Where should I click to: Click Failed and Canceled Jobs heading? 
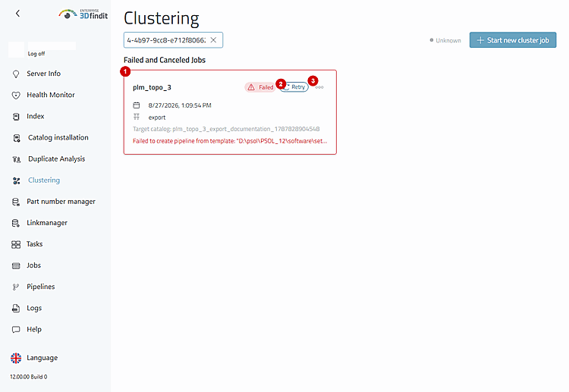165,60
